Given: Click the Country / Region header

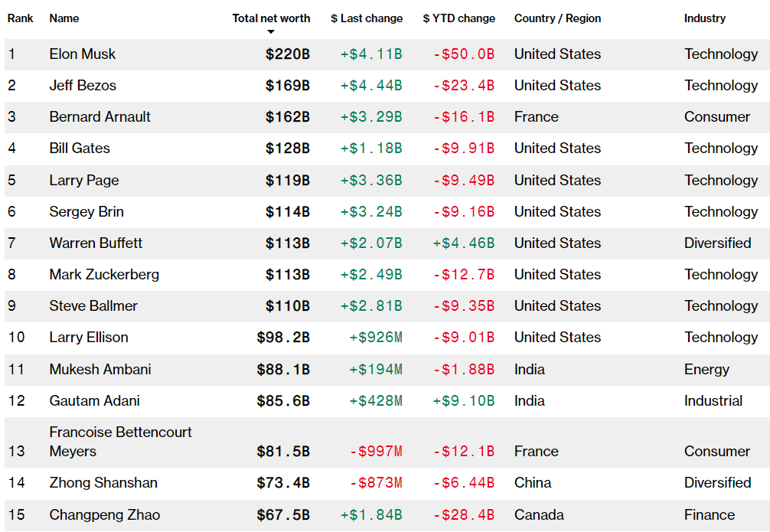Looking at the screenshot, I should click(x=557, y=18).
